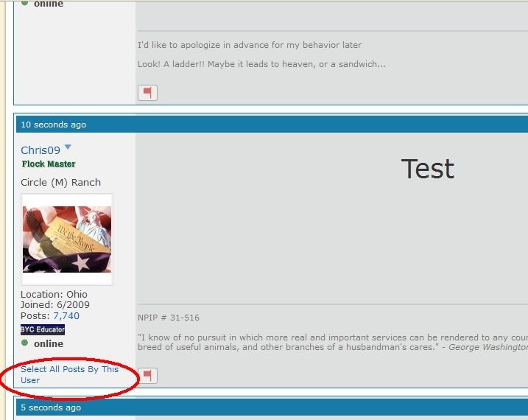
Task: Click the ladder to heaven signature line
Action: pyautogui.click(x=261, y=64)
